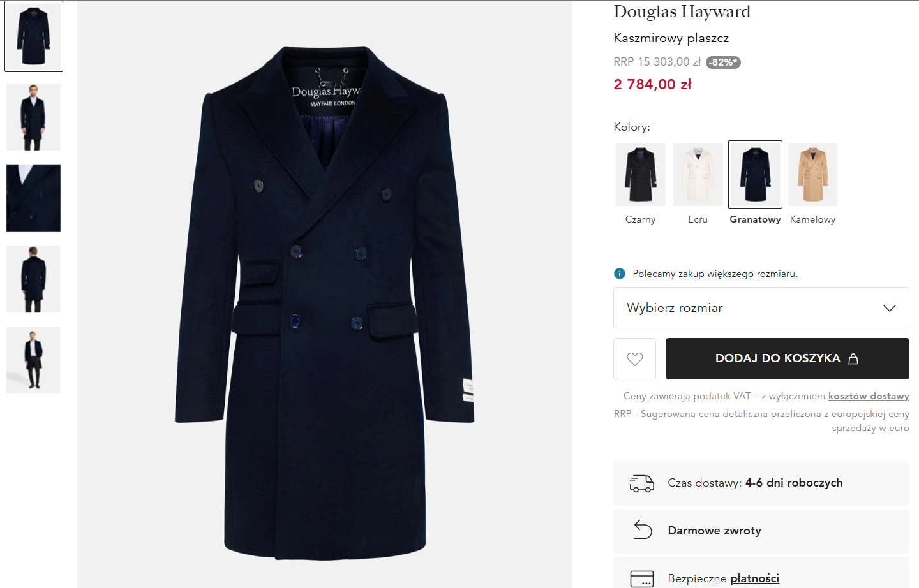Click the -82% discount badge
The width and height of the screenshot is (919, 588).
723,62
